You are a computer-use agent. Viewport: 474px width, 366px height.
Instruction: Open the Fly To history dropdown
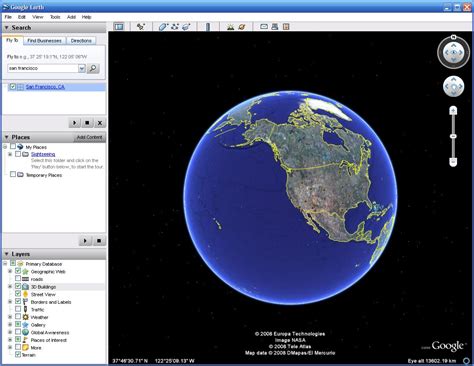(82, 68)
